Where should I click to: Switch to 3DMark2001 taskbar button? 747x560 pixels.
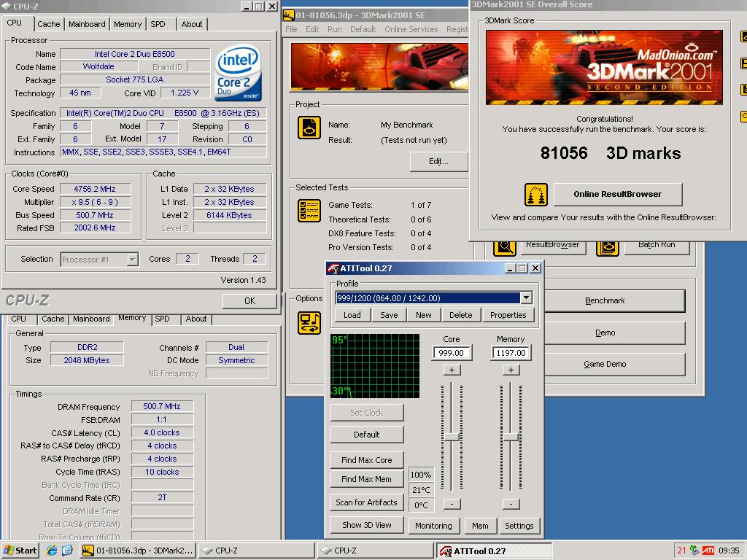point(138,551)
